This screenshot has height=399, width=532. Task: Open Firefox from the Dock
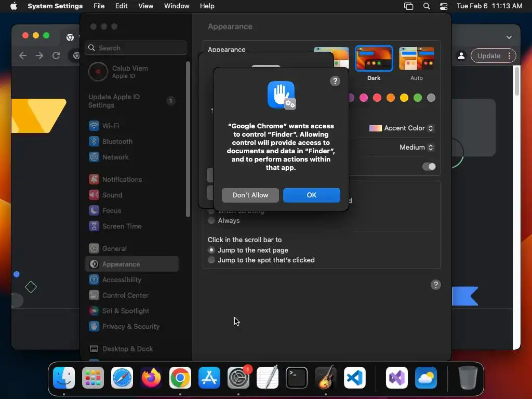151,378
